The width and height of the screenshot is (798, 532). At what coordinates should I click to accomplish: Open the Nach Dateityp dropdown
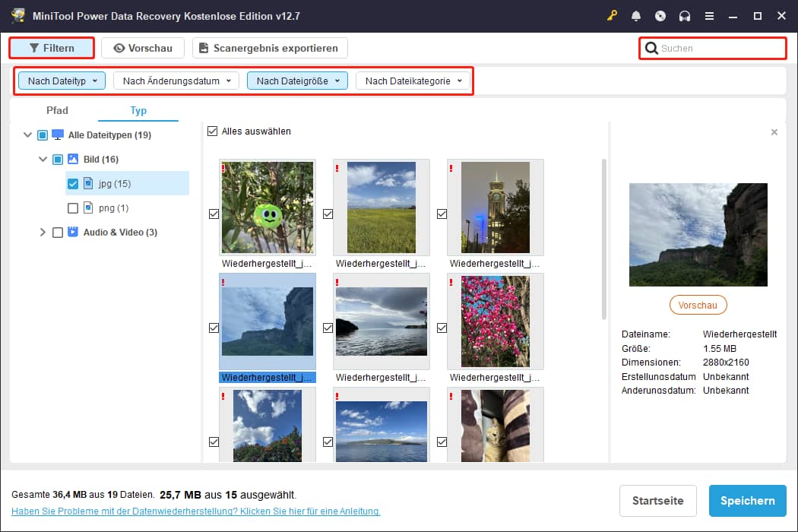click(61, 80)
